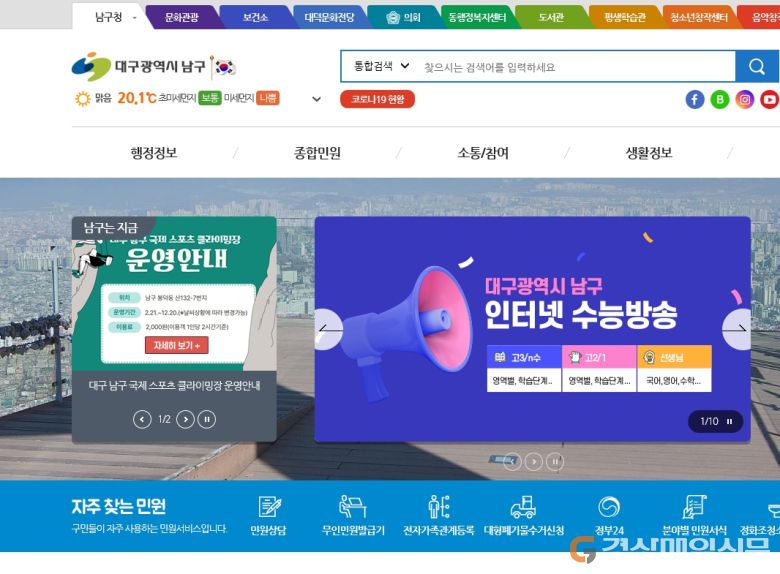780x574 pixels.
Task: Click the 자세히 보기 + button
Action: [177, 345]
